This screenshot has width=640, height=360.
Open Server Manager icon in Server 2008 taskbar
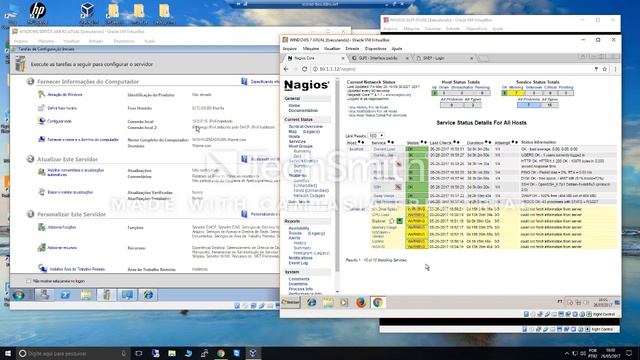(x=44, y=295)
